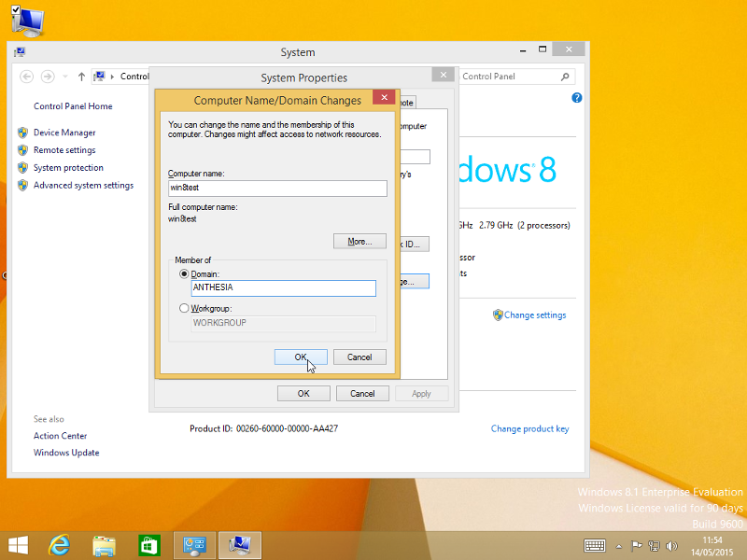Screen dimensions: 747x560
Task: Close Computer Name/Domain Changes dialog
Action: (384, 97)
